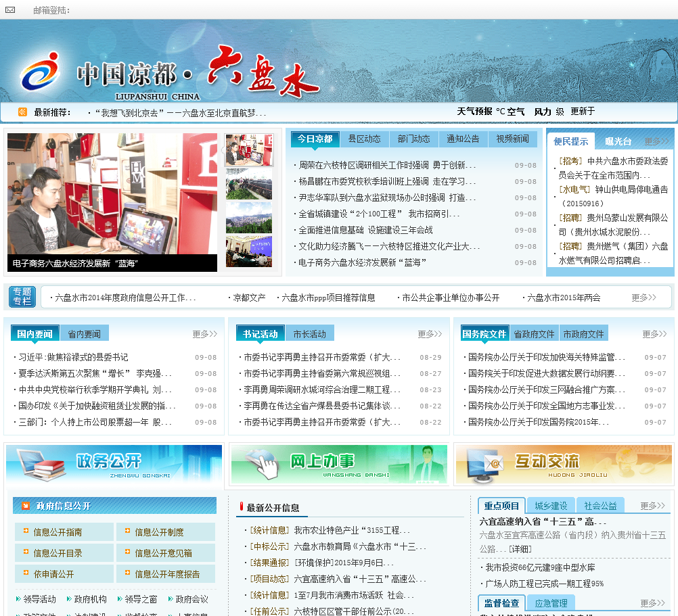Open the 李再勇周荣调研水城河综合治理 article

tap(321, 389)
